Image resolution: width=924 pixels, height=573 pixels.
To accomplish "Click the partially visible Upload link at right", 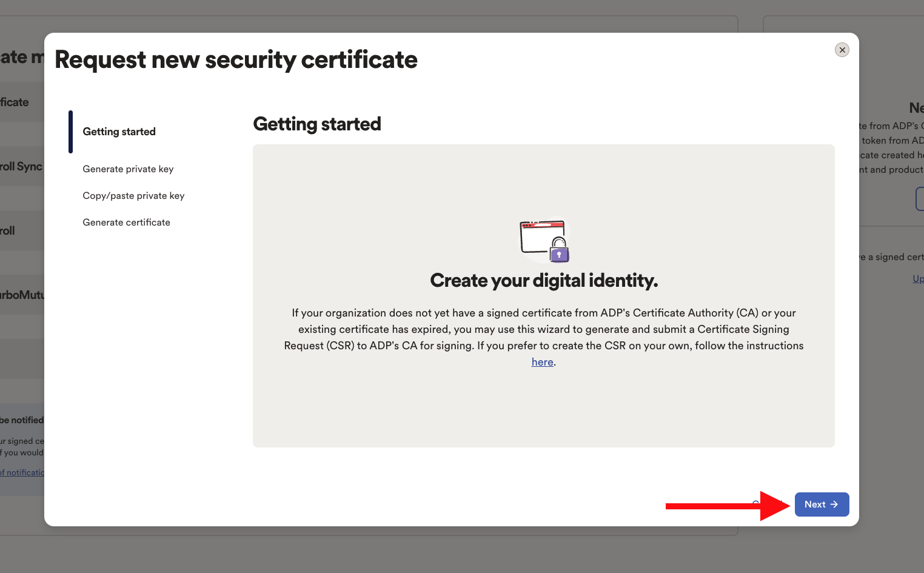I will [x=918, y=278].
